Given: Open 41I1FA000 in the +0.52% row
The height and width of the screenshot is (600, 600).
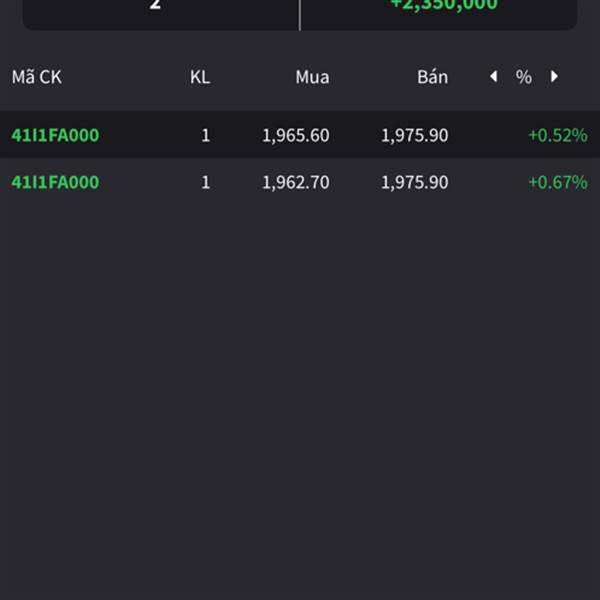Looking at the screenshot, I should [55, 135].
